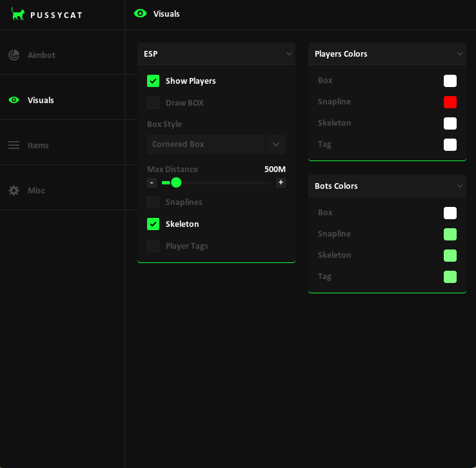The width and height of the screenshot is (476, 468).
Task: Collapse the ESP panel using its chevron
Action: click(289, 54)
